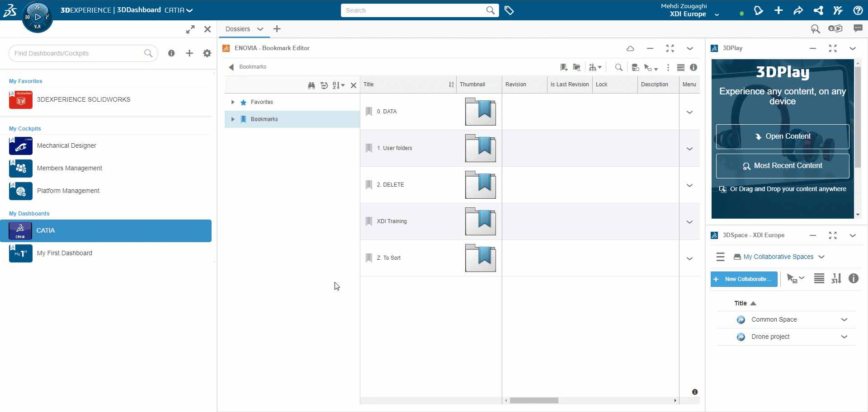
Task: Open the notifications bell in the top bar
Action: pyautogui.click(x=759, y=10)
